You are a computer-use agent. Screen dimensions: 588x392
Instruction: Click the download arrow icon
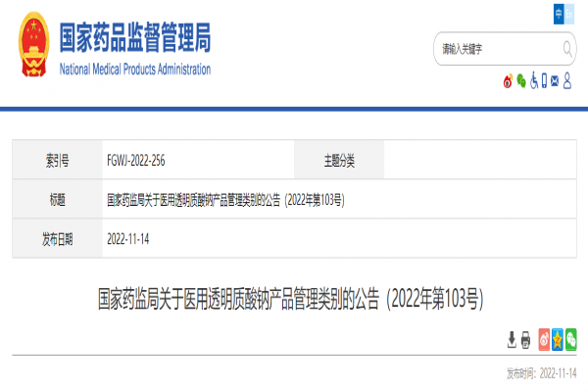pyautogui.click(x=512, y=339)
